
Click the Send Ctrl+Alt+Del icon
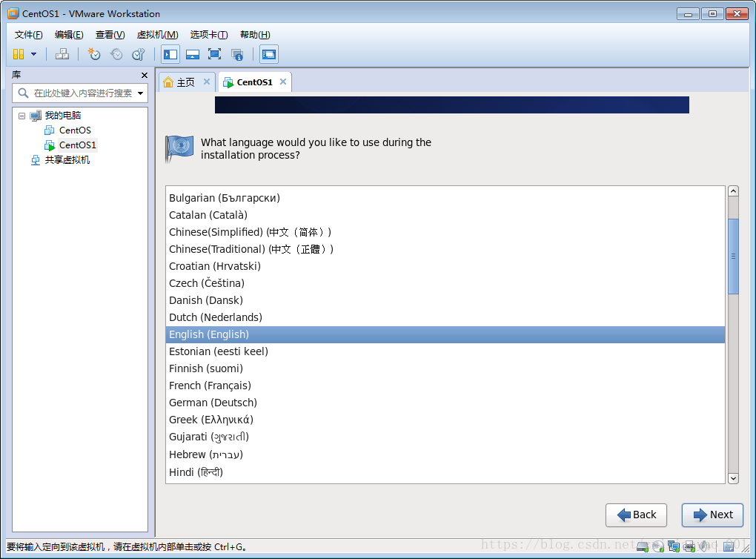pos(62,54)
